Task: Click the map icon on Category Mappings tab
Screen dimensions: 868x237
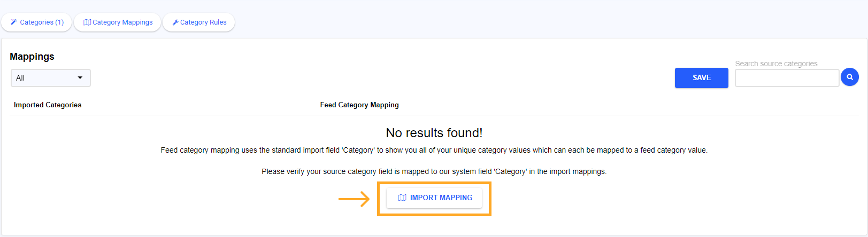Action: pos(87,22)
